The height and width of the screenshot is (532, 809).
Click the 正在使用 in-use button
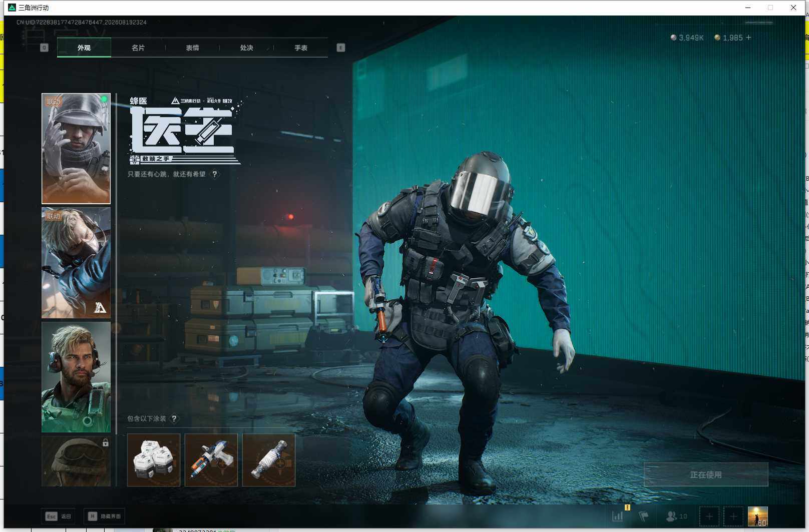click(706, 474)
